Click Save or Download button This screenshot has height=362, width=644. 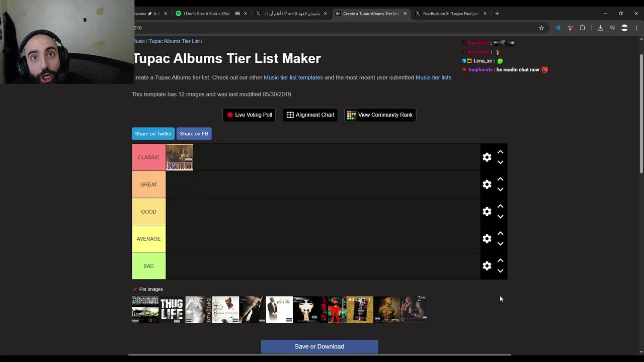pyautogui.click(x=319, y=346)
